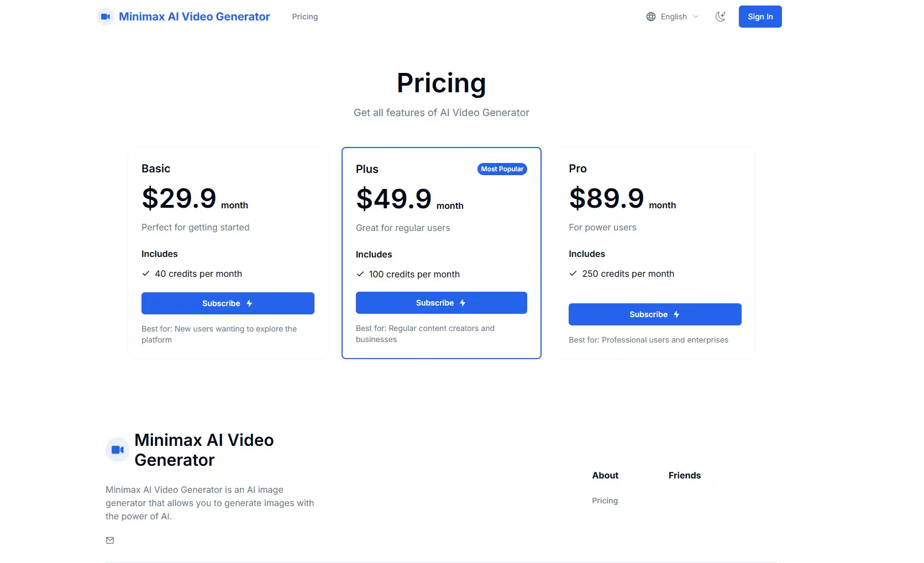Viewport: 924px width, 563px height.
Task: Click footer Minimax AI Video Generator title
Action: pyautogui.click(x=204, y=450)
